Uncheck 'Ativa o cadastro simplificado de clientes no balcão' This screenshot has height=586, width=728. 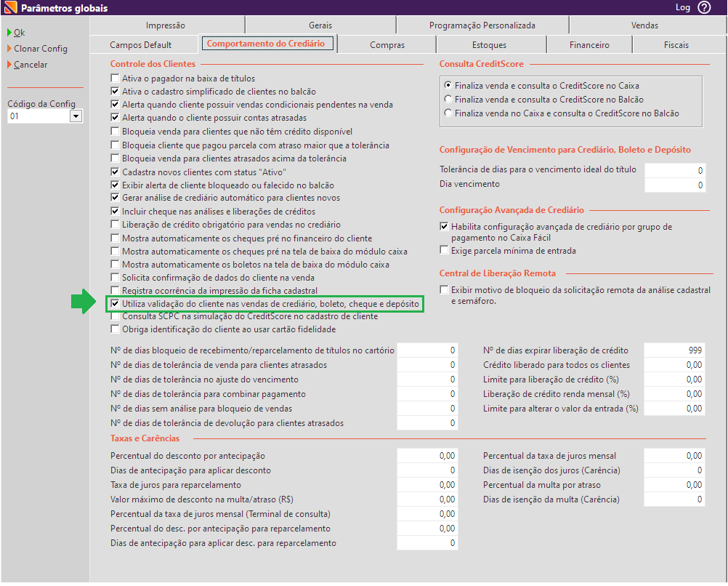[115, 91]
